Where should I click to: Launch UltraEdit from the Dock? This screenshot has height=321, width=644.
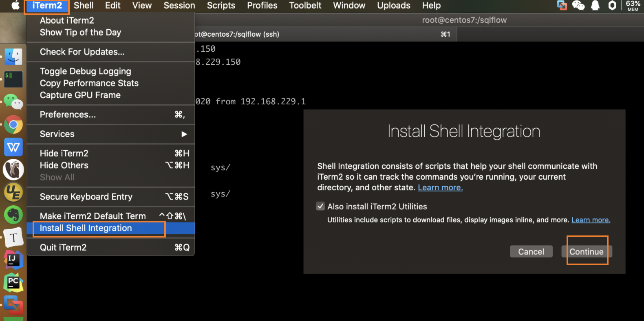point(13,192)
